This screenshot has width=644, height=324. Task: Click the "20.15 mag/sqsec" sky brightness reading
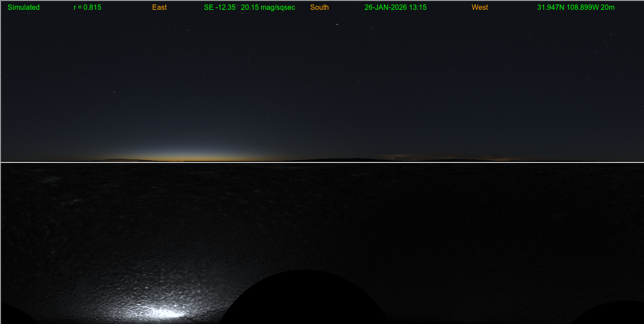pos(268,8)
